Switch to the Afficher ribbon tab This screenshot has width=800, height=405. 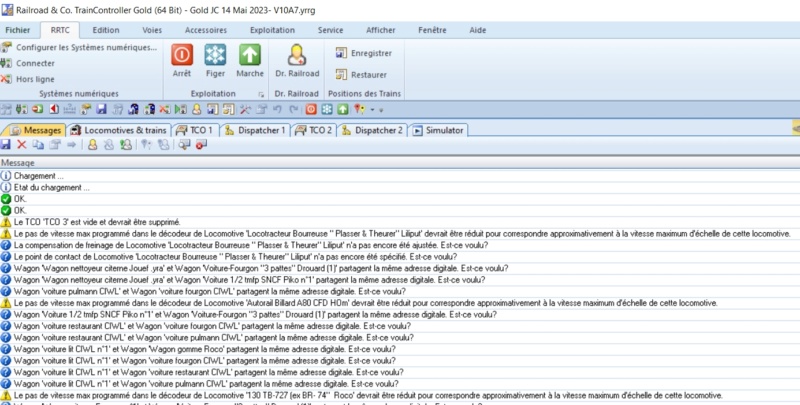coord(381,30)
